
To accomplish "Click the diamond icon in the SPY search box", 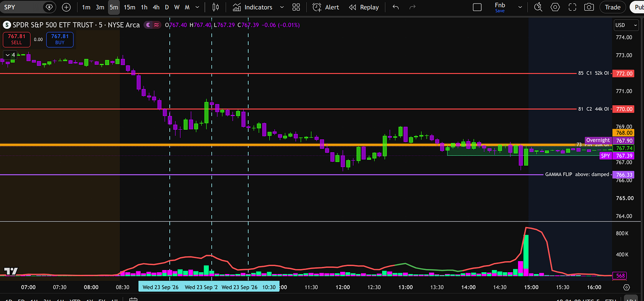I will [x=49, y=7].
